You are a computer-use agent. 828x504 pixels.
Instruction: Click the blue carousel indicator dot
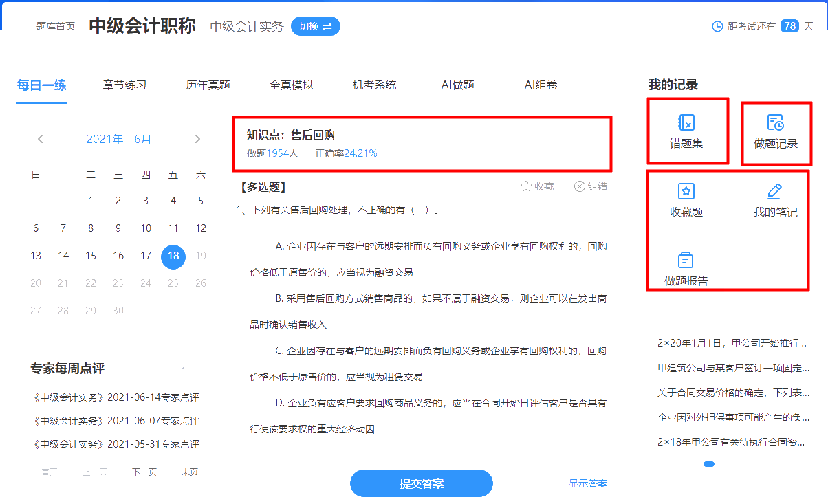tap(708, 464)
